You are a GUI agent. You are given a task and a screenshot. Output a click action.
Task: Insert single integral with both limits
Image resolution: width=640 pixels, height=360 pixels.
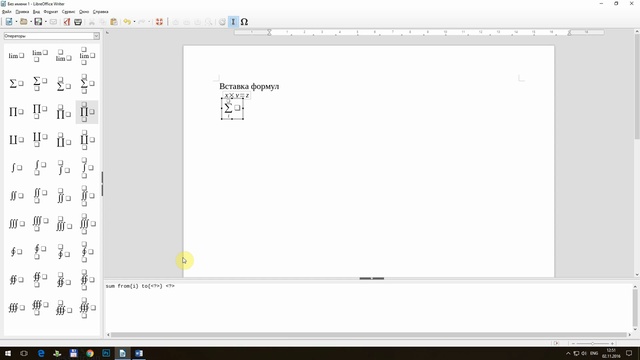[87, 168]
